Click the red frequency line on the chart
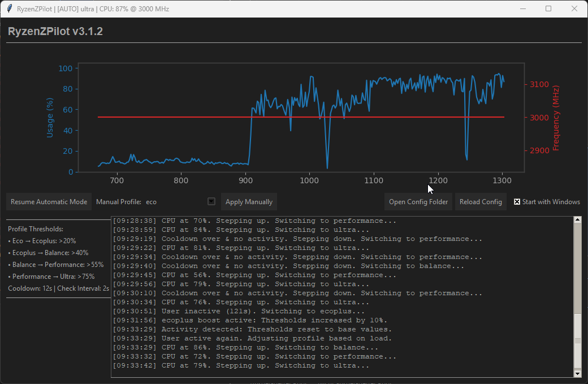 170,117
